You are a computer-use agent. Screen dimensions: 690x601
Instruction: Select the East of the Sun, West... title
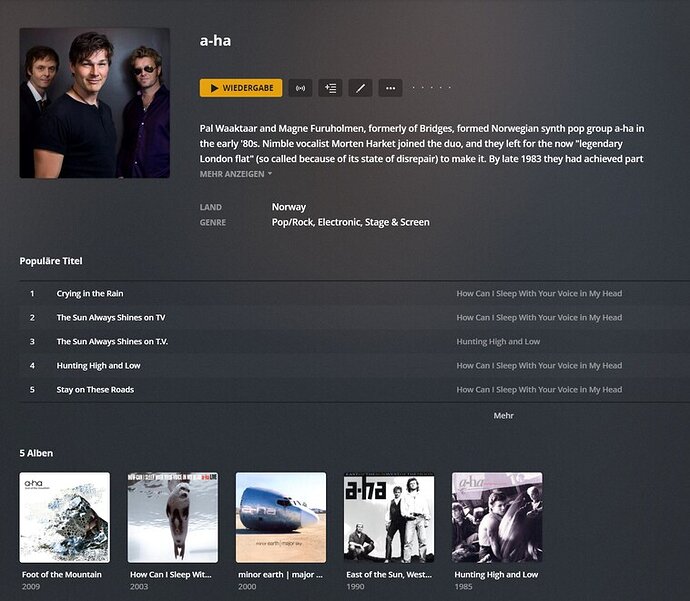pyautogui.click(x=389, y=575)
